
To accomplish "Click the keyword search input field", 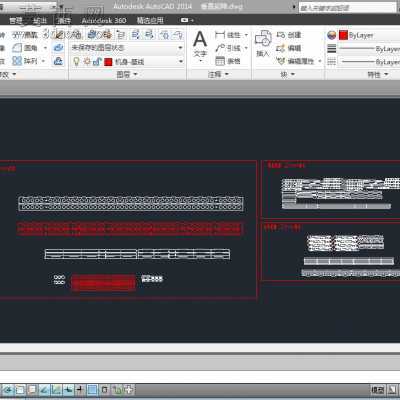I will (x=347, y=7).
